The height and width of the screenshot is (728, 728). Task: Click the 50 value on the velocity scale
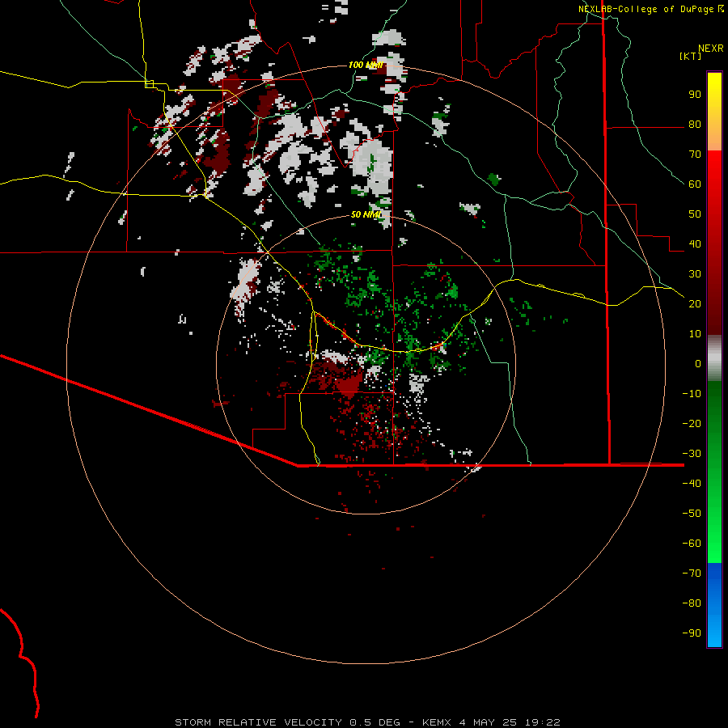point(695,214)
